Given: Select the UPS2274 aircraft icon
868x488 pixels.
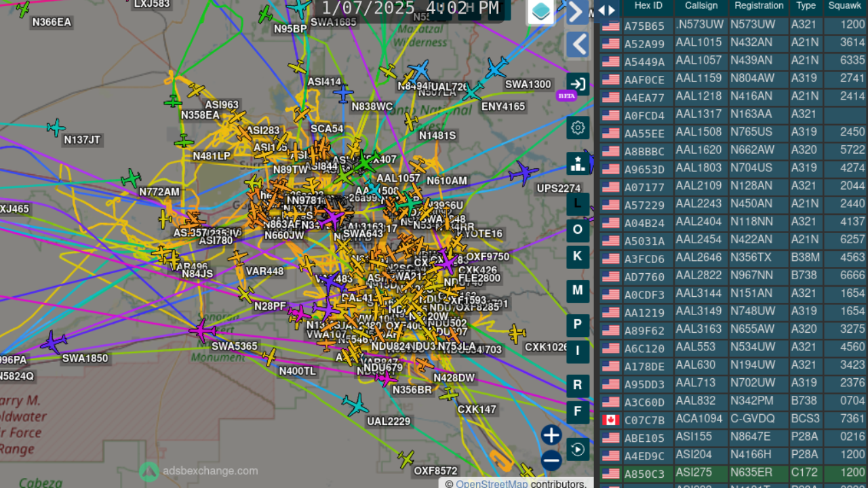Looking at the screenshot, I should pyautogui.click(x=525, y=174).
